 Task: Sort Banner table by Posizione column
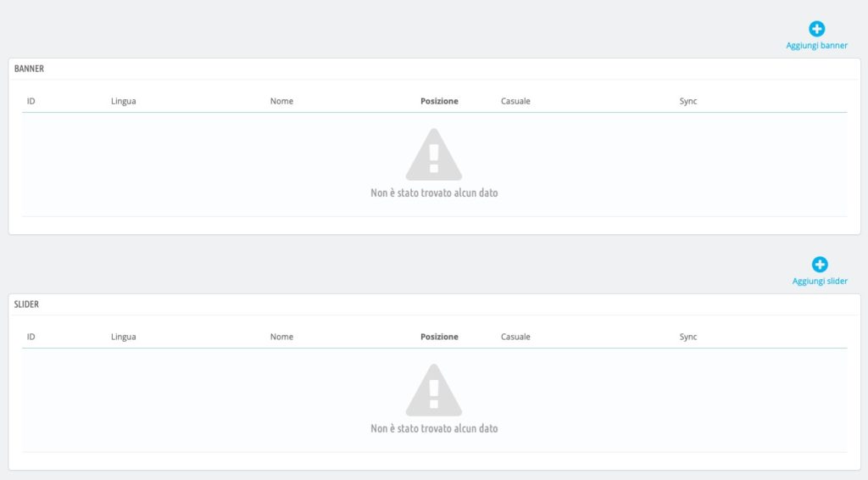click(x=440, y=101)
